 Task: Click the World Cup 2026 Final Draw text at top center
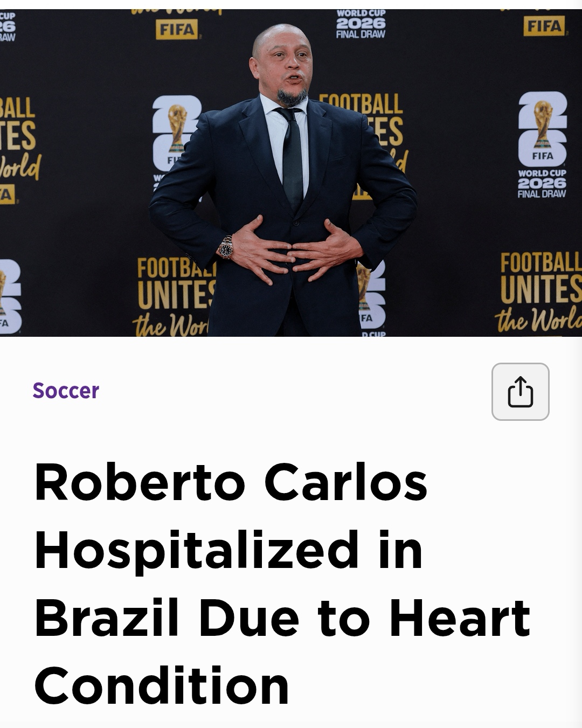(x=361, y=24)
